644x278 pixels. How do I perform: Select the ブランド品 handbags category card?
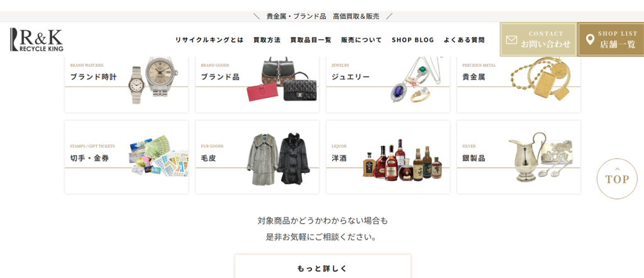click(257, 84)
